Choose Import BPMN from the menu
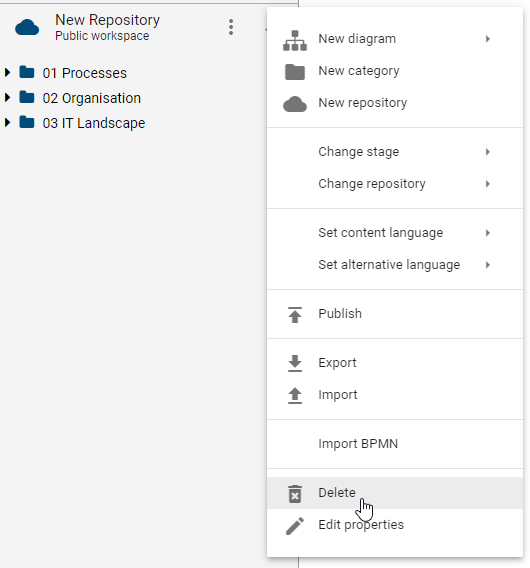 pyautogui.click(x=395, y=444)
